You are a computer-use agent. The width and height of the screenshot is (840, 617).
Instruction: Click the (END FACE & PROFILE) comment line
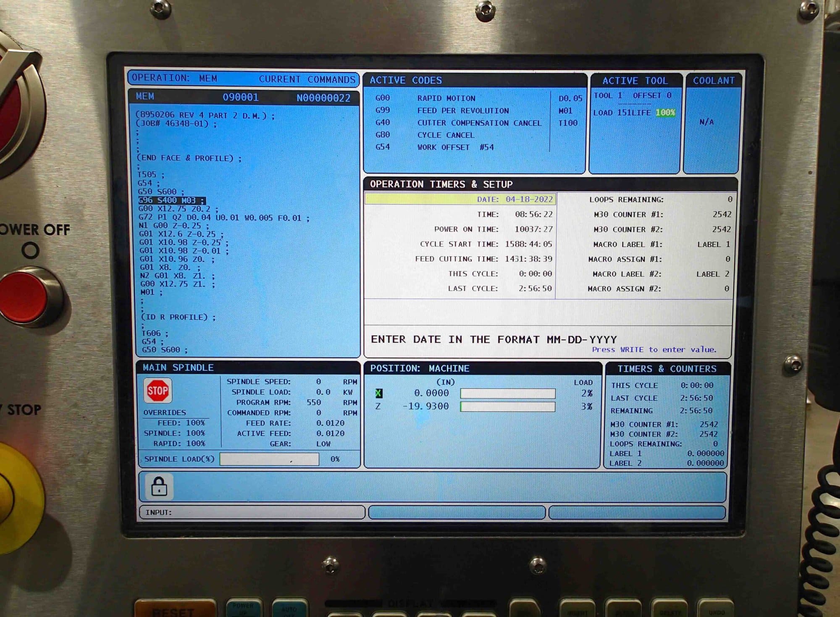pyautogui.click(x=189, y=158)
